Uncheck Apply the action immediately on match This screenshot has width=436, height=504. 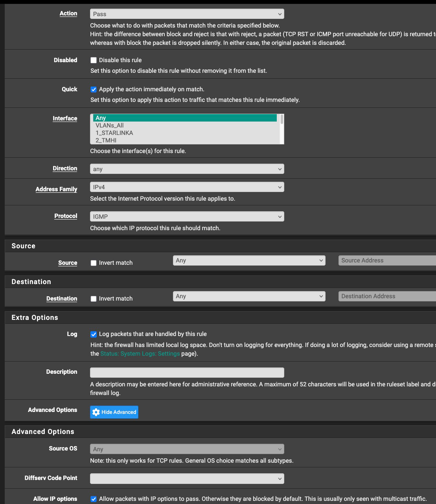[94, 89]
